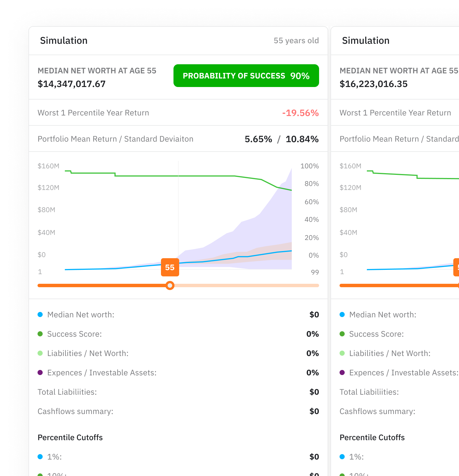Click the orange slider track in right card
Screen dimensions: 459x476
[x=398, y=285]
